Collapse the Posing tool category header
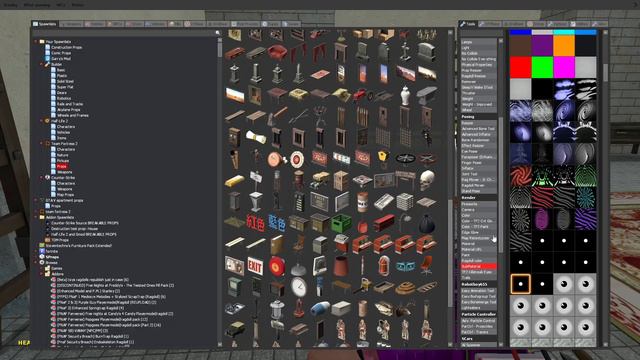 [x=478, y=116]
